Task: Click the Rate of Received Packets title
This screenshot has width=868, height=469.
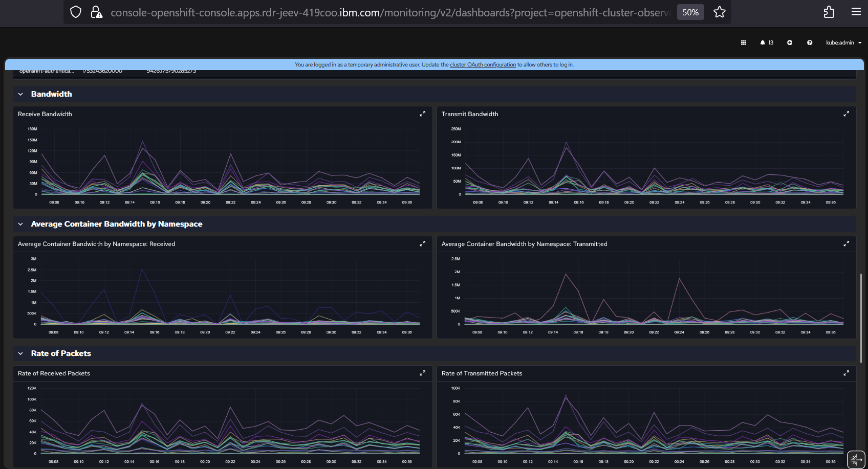Action: coord(54,373)
